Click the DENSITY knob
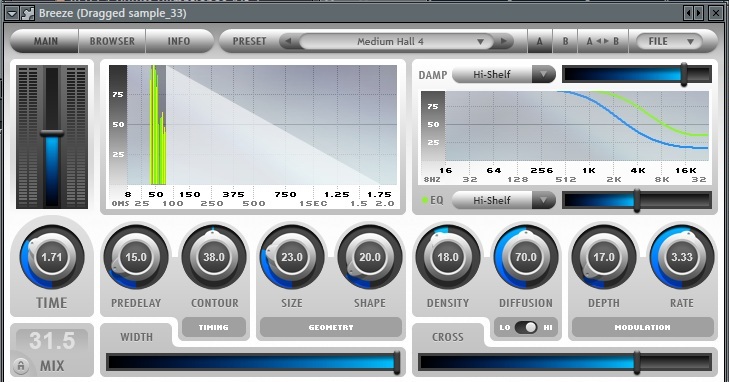729x382 pixels. [x=448, y=257]
